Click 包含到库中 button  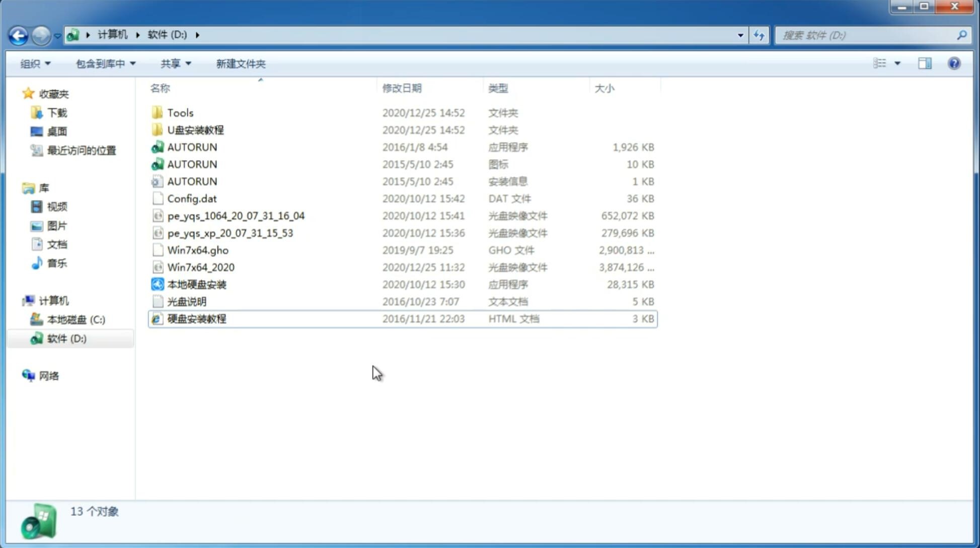click(104, 63)
